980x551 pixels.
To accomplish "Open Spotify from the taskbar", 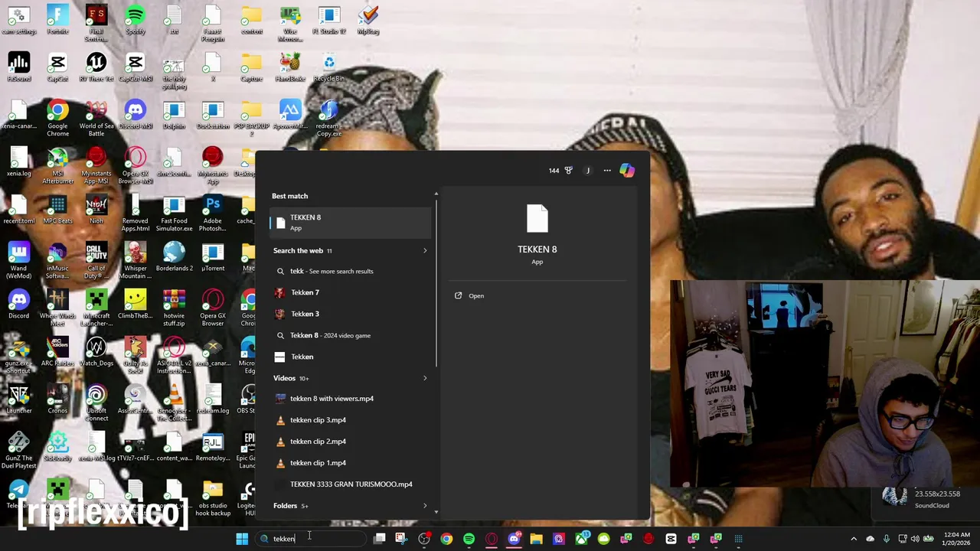I will pos(469,539).
